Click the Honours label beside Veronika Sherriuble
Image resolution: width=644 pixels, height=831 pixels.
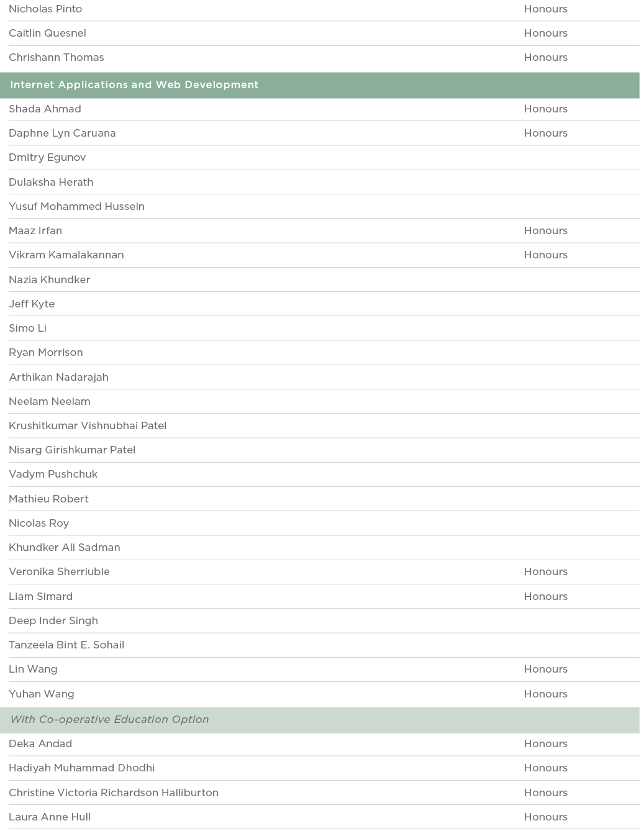(545, 572)
